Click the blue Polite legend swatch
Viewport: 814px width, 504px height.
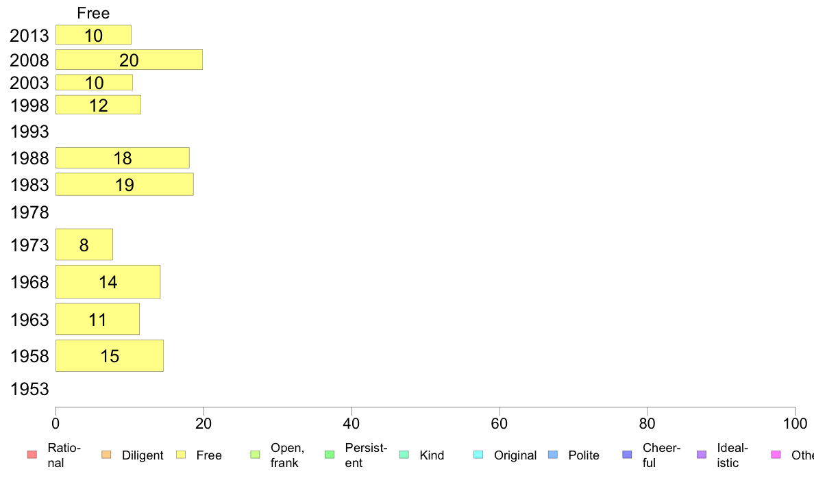[x=553, y=455]
